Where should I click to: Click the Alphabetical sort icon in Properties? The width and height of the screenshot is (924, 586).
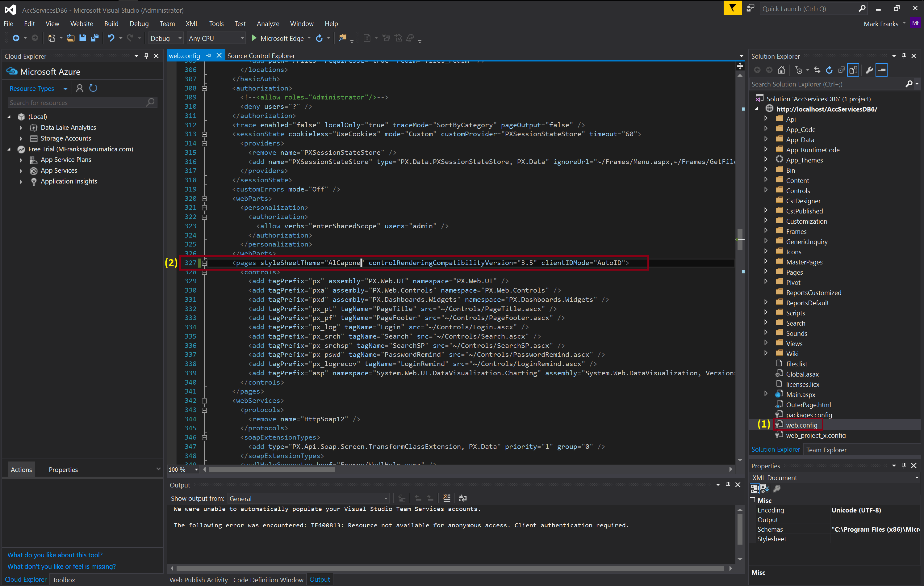coord(765,488)
